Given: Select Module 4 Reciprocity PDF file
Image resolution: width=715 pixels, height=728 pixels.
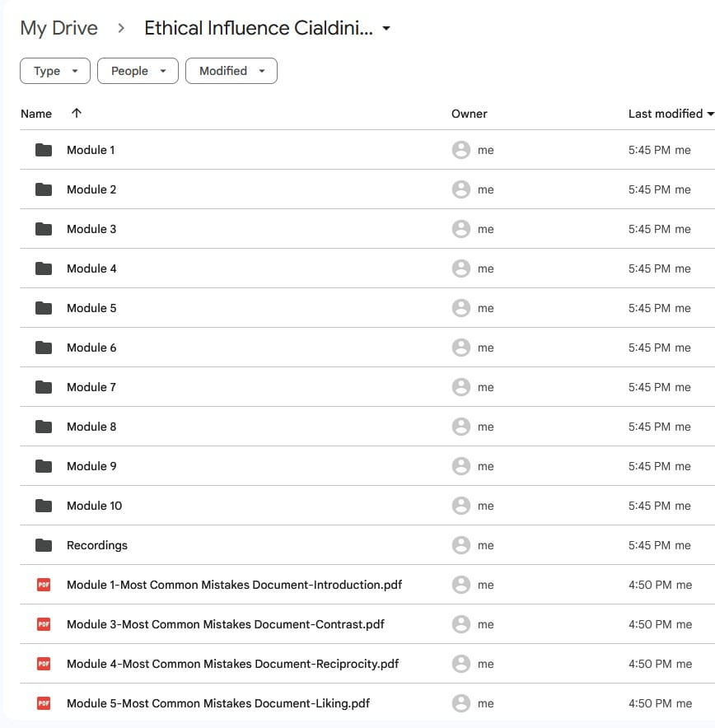Looking at the screenshot, I should pos(232,664).
